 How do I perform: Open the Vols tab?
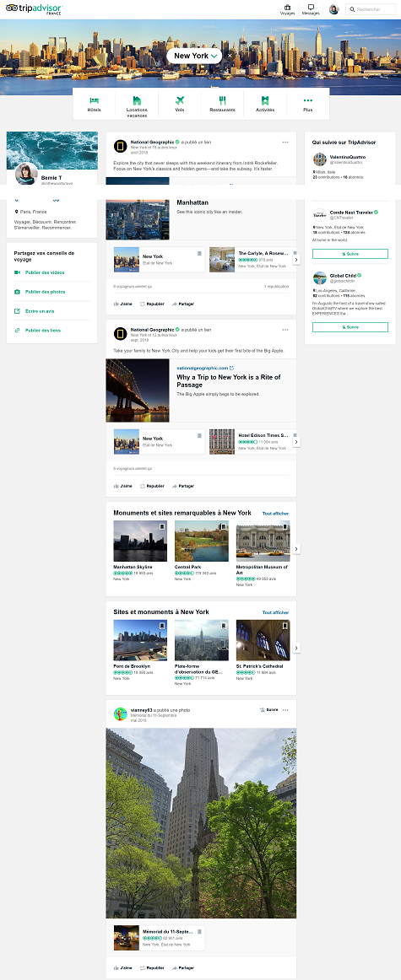tap(180, 104)
